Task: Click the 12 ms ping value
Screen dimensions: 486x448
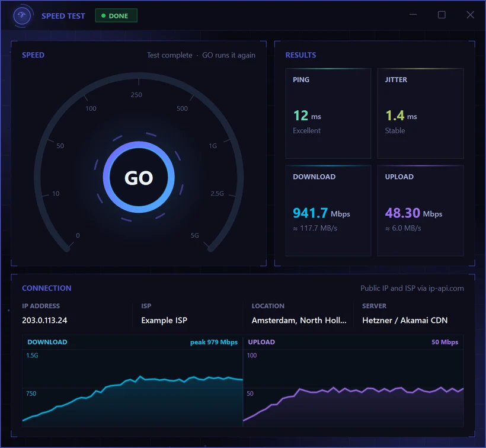Action: (x=307, y=116)
